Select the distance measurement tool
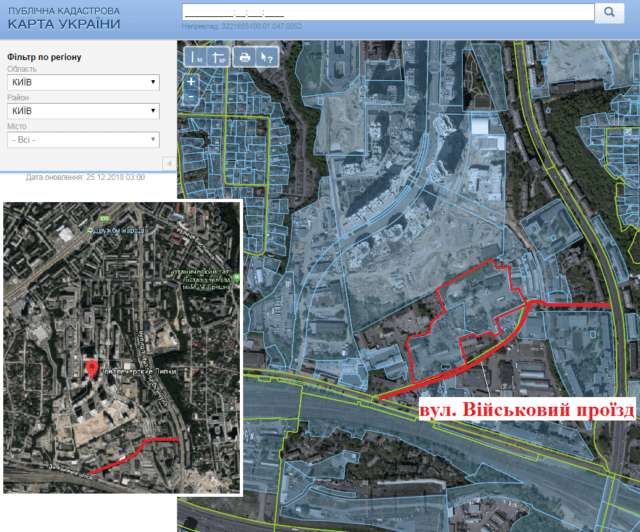Viewport: 640px width, 532px height. point(196,57)
